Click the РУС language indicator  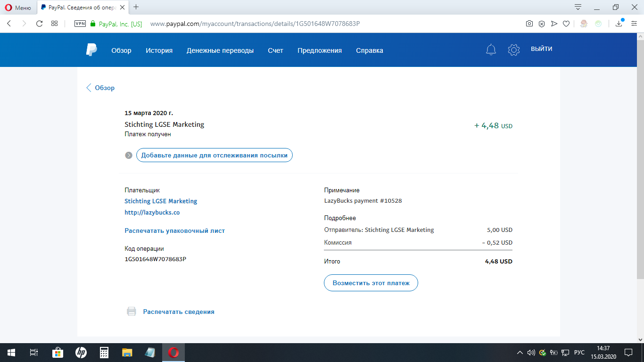[x=579, y=353]
